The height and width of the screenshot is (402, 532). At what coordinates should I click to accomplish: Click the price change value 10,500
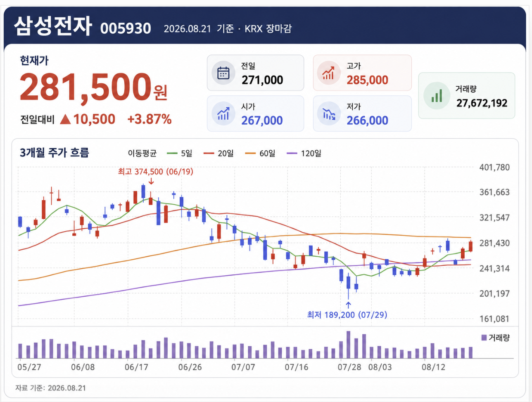click(94, 119)
